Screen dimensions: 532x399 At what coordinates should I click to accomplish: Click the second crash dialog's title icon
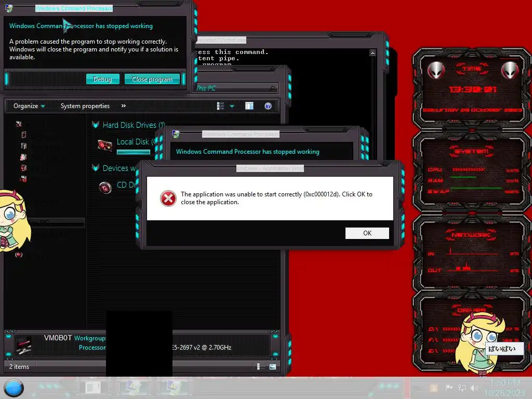pyautogui.click(x=176, y=134)
